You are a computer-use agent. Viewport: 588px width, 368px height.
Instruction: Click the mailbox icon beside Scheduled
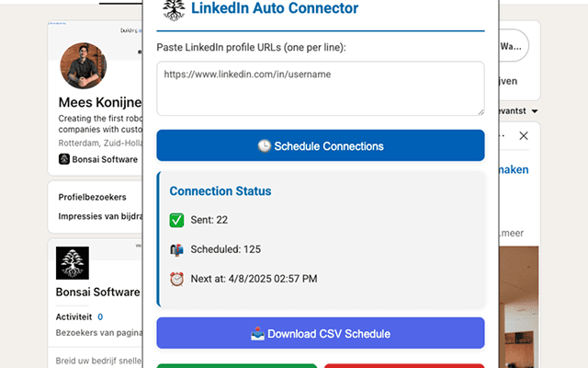coord(176,249)
